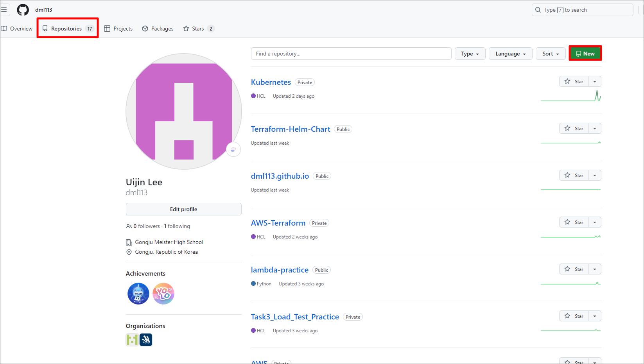Star the dml113.github.io repository
This screenshot has height=364, width=644.
pos(574,175)
